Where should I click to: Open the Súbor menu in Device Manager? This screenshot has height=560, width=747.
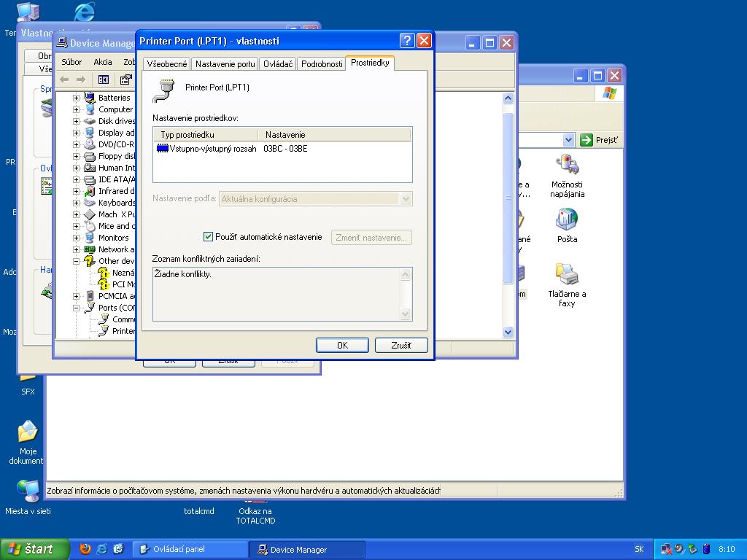pyautogui.click(x=71, y=62)
